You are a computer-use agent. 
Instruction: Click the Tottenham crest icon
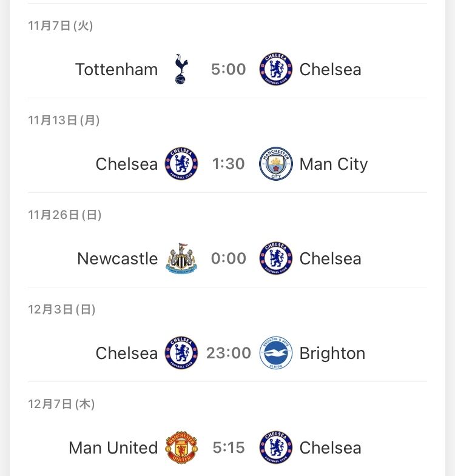pos(181,69)
